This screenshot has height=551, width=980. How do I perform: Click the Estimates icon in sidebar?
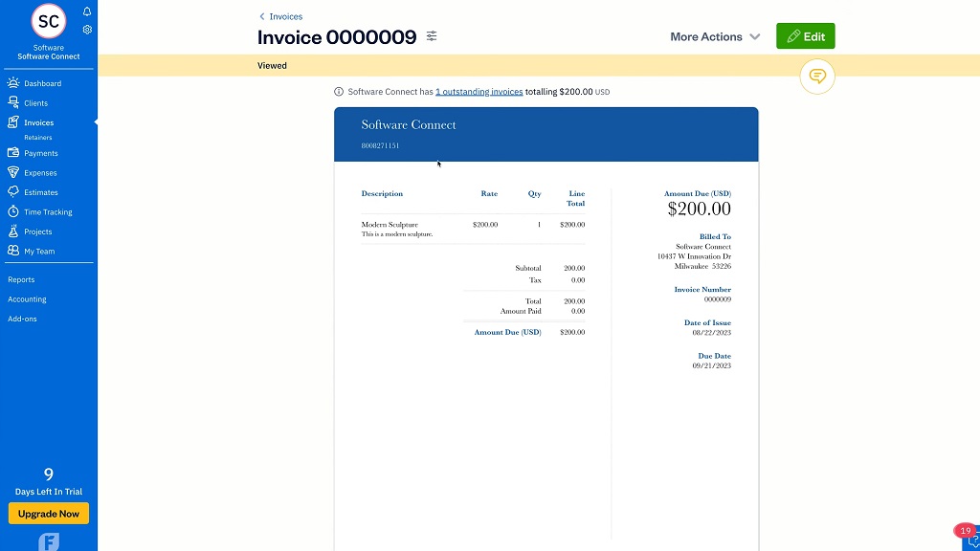tap(13, 191)
